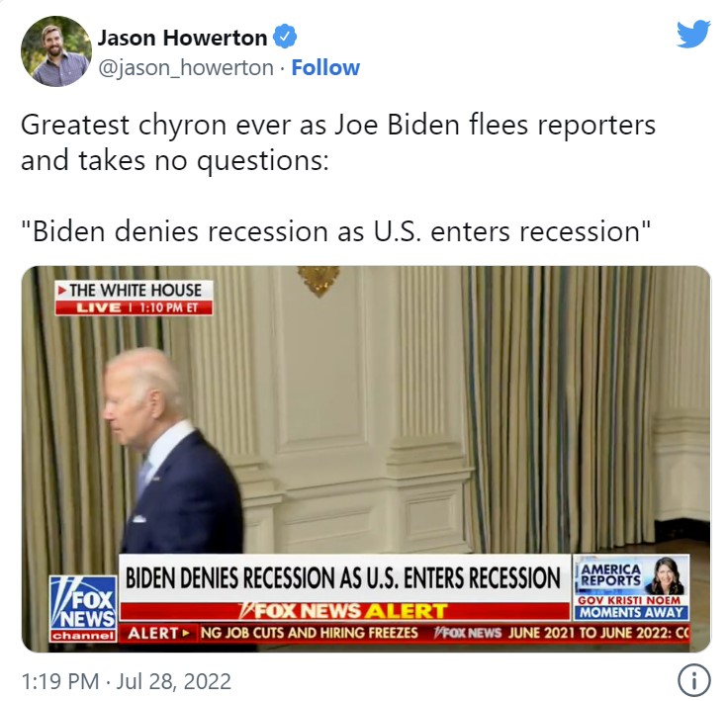Click the quoted chyron text in tweet
This screenshot has width=728, height=701.
click(x=335, y=230)
